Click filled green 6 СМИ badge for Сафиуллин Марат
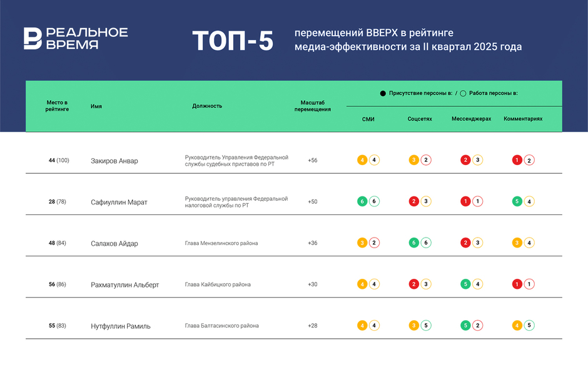This screenshot has height=392, width=588. [x=362, y=201]
